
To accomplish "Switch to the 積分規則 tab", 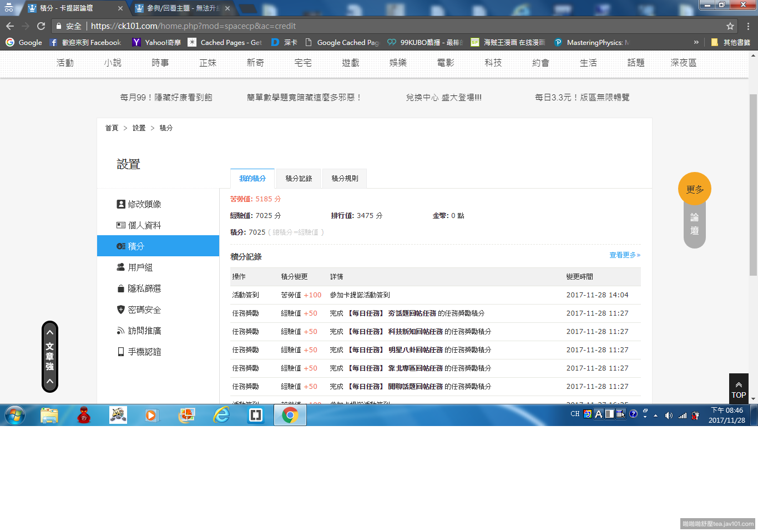I will 345,179.
